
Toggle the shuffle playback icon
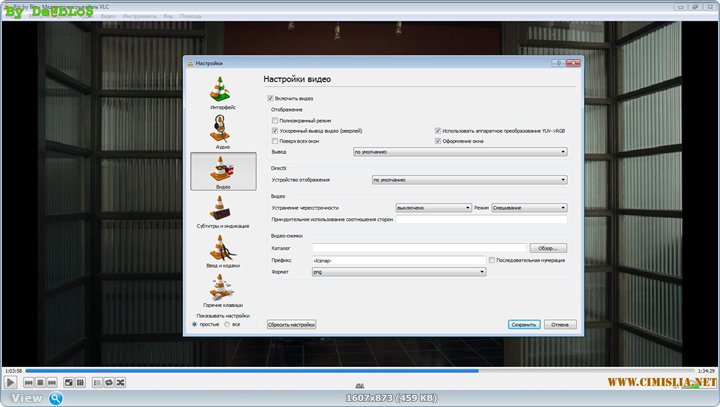(x=121, y=382)
